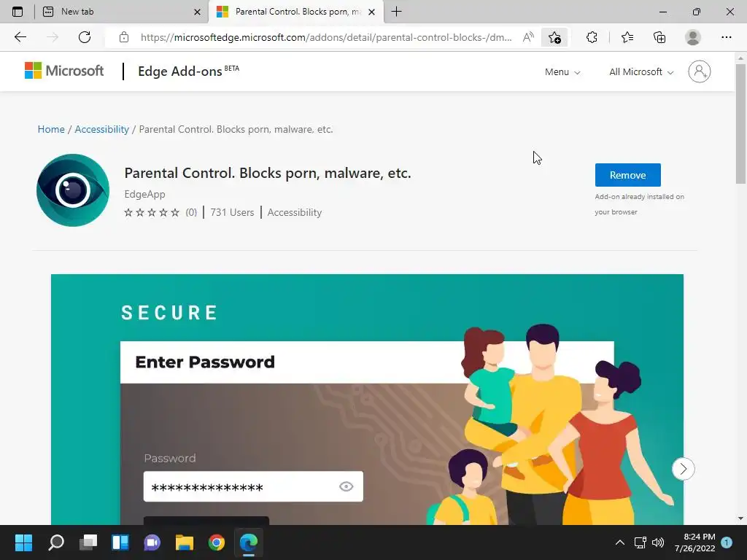The height and width of the screenshot is (560, 747).
Task: Expand the Menu dropdown
Action: click(x=562, y=72)
